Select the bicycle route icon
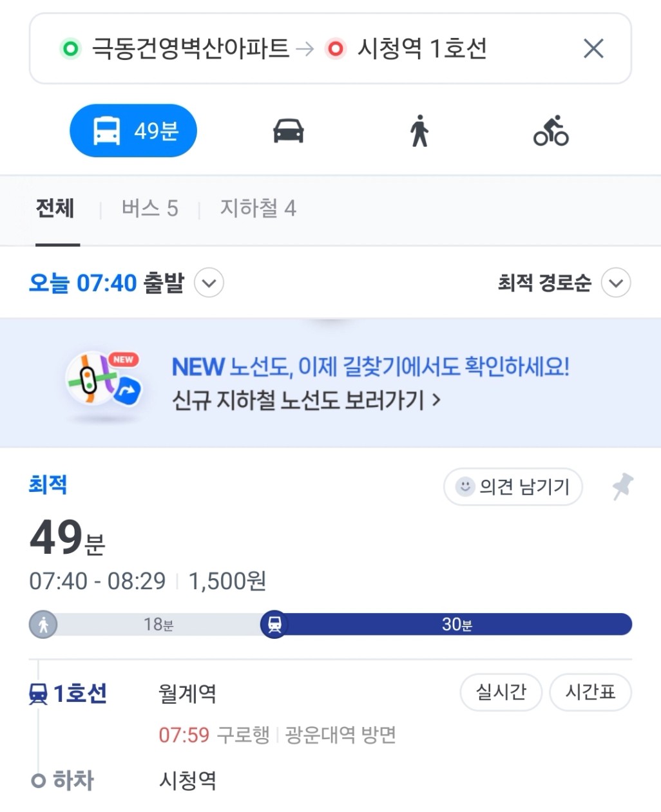 pyautogui.click(x=551, y=131)
